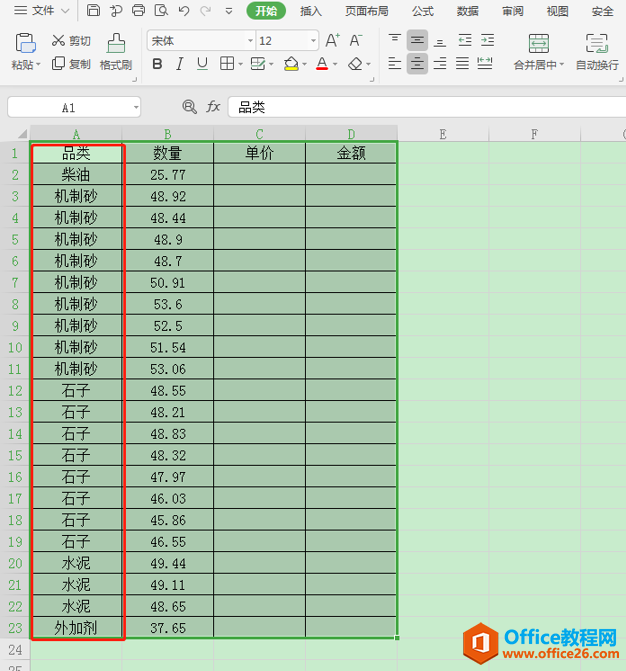The height and width of the screenshot is (671, 626).
Task: Copy selection with the 复制 icon
Action: (58, 64)
